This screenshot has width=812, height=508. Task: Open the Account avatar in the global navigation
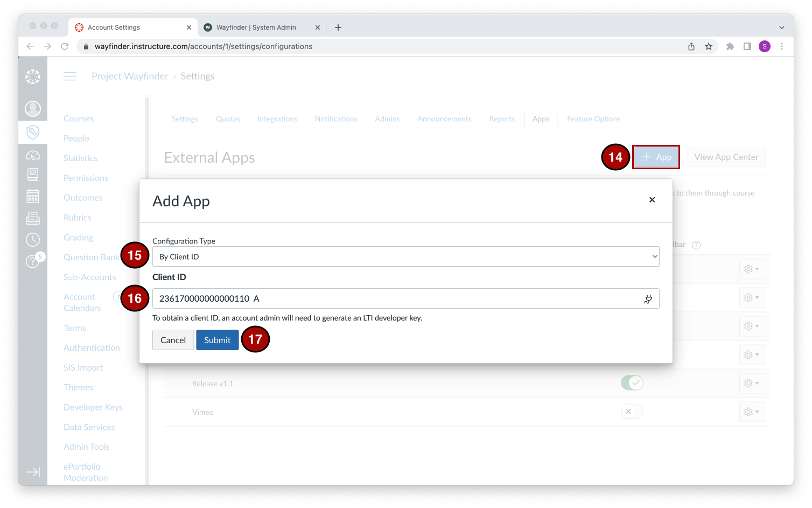click(33, 109)
